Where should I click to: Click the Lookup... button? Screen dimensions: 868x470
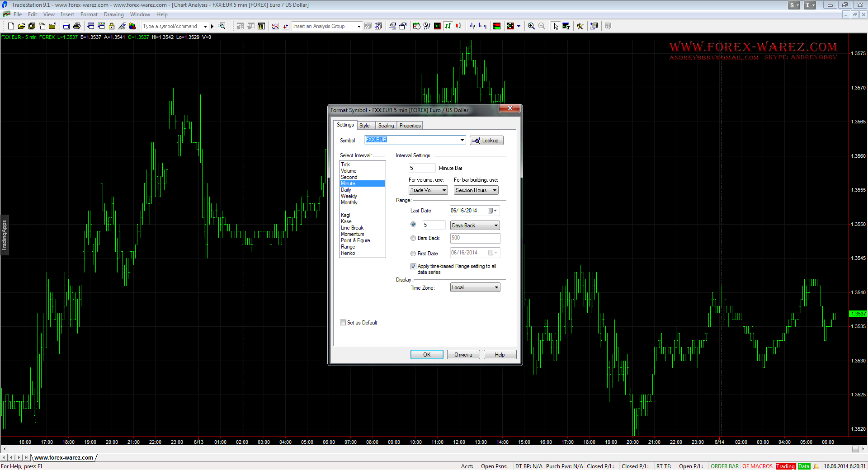point(486,141)
